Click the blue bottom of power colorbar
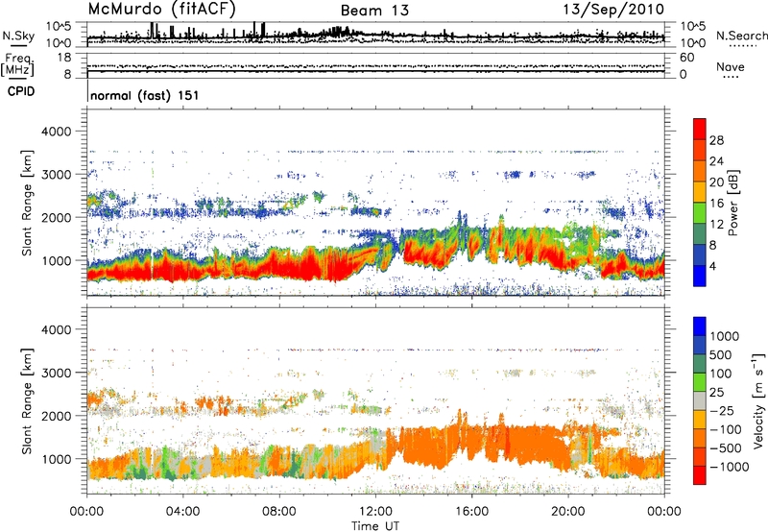The height and width of the screenshot is (532, 768). [700, 277]
